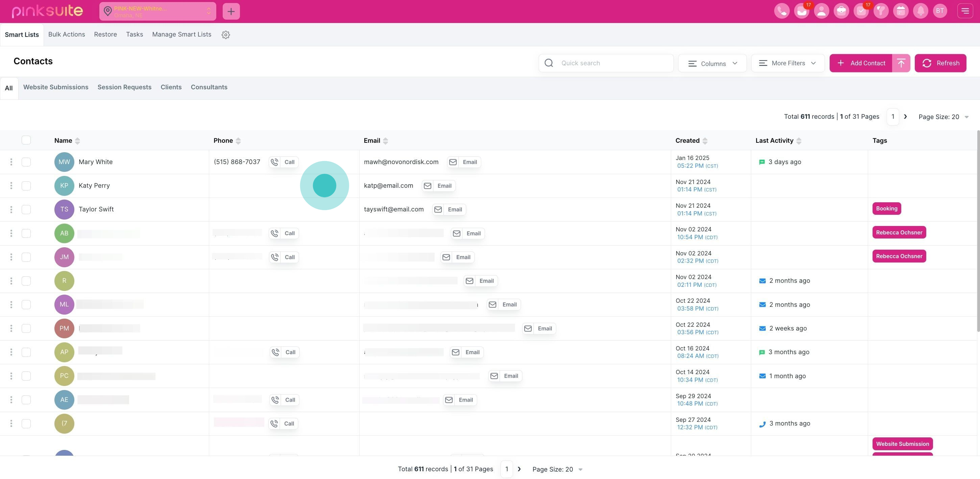Open the More Filters dropdown

click(787, 63)
